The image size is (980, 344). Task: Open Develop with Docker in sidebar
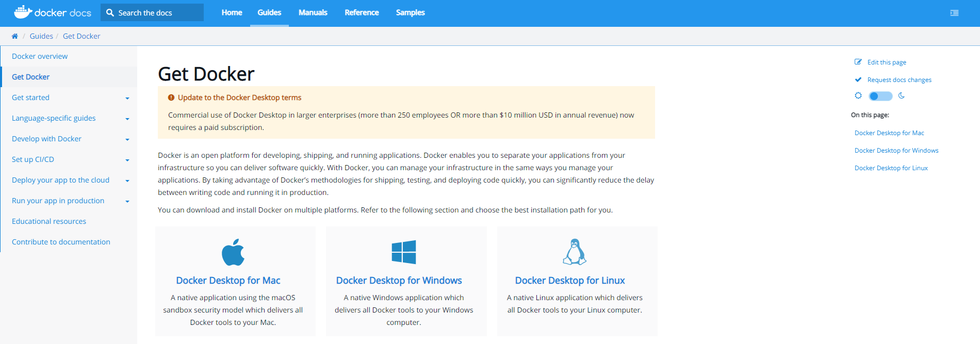tap(46, 139)
